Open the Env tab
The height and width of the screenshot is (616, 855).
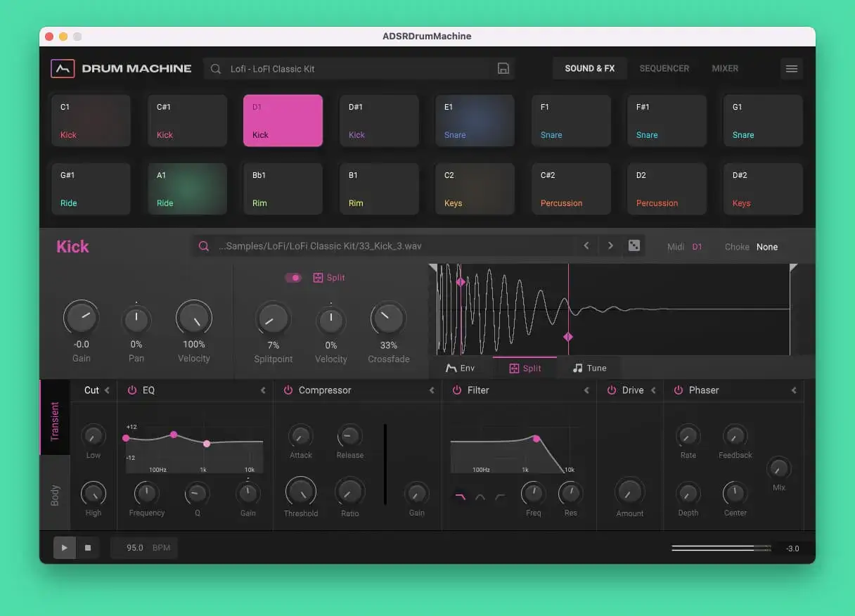point(461,368)
